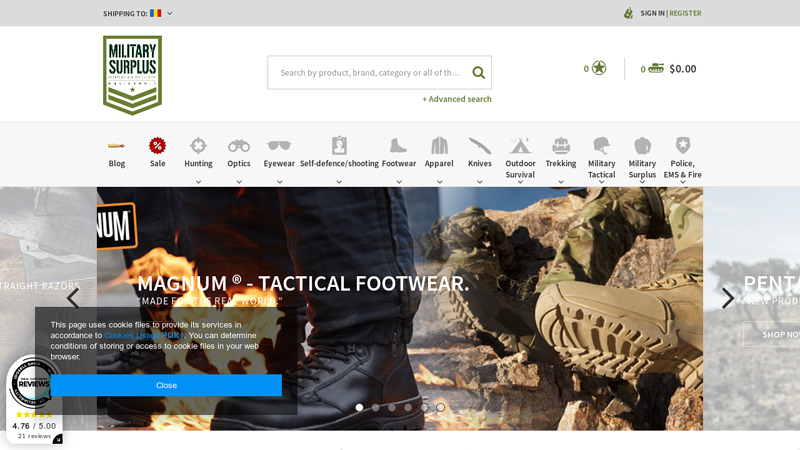Expand the Optics submenu chevron
The image size is (800, 450).
tap(239, 182)
